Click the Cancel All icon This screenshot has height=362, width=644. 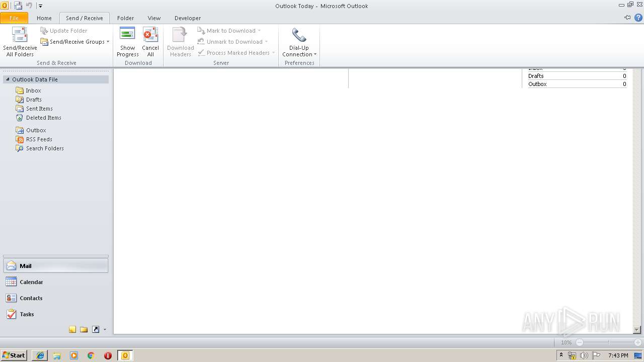150,42
